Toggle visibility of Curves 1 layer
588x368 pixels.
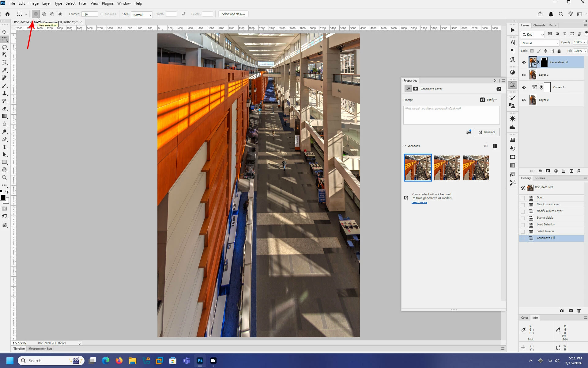click(524, 87)
